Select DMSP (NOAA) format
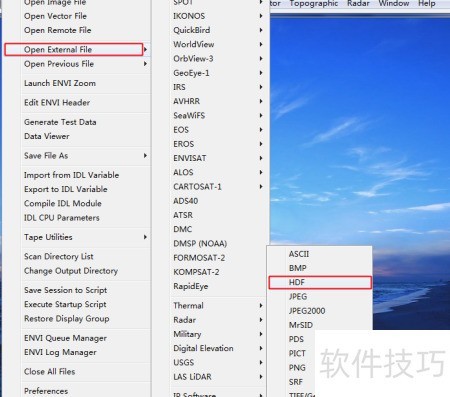Viewport: 450px width, 397px height. click(x=200, y=244)
